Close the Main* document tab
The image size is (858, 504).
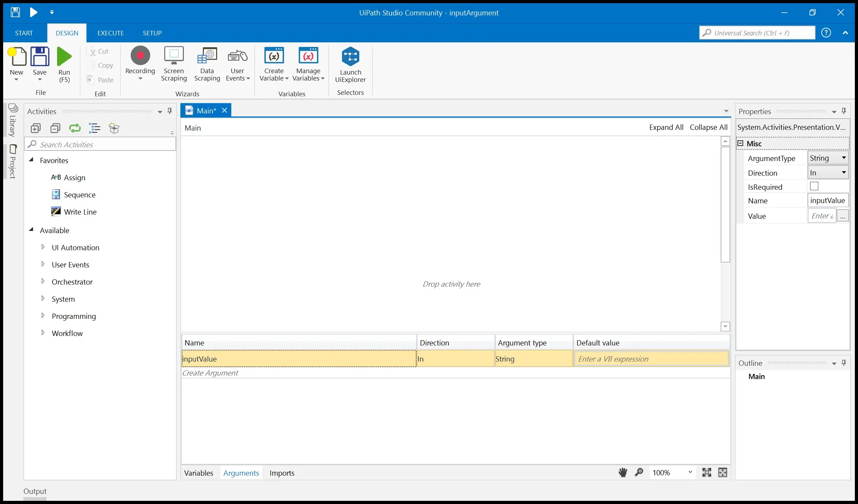(224, 111)
